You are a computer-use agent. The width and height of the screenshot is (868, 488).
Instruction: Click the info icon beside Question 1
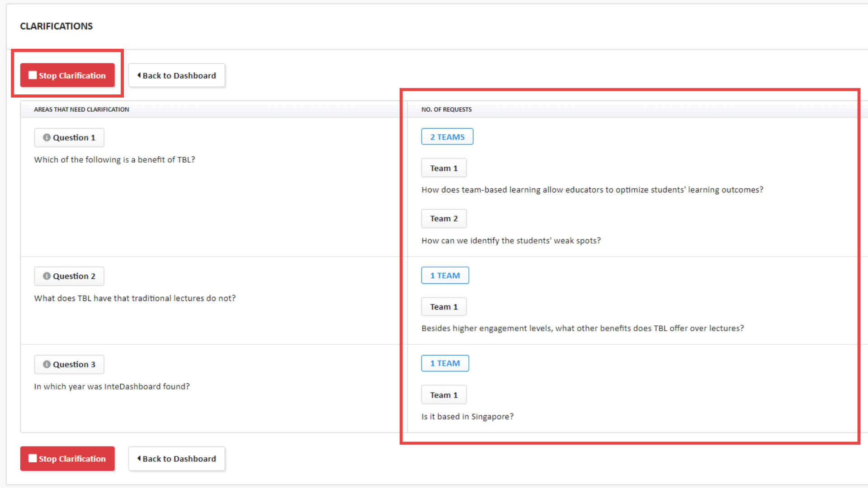click(x=47, y=137)
